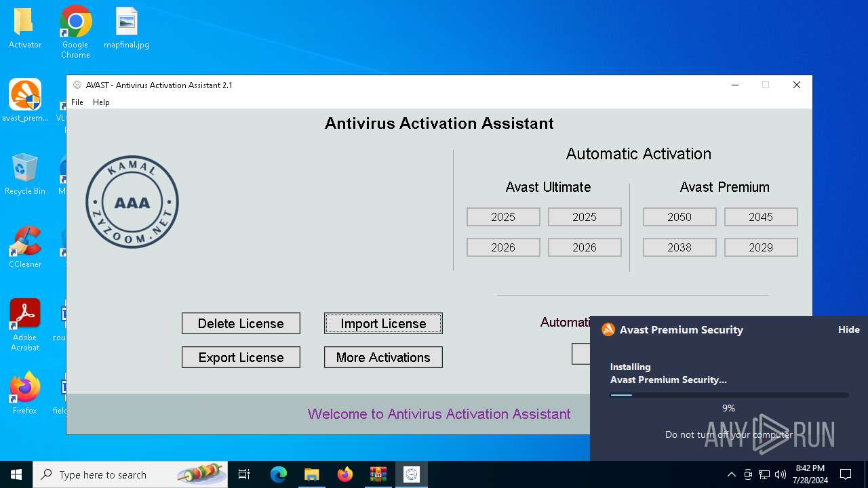Open the File menu
The width and height of the screenshot is (868, 488).
[x=77, y=102]
